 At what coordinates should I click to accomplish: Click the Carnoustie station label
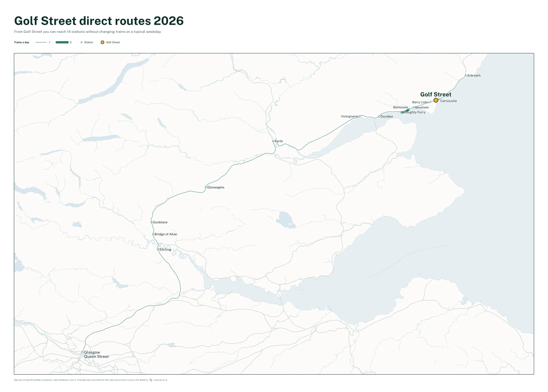coord(448,101)
